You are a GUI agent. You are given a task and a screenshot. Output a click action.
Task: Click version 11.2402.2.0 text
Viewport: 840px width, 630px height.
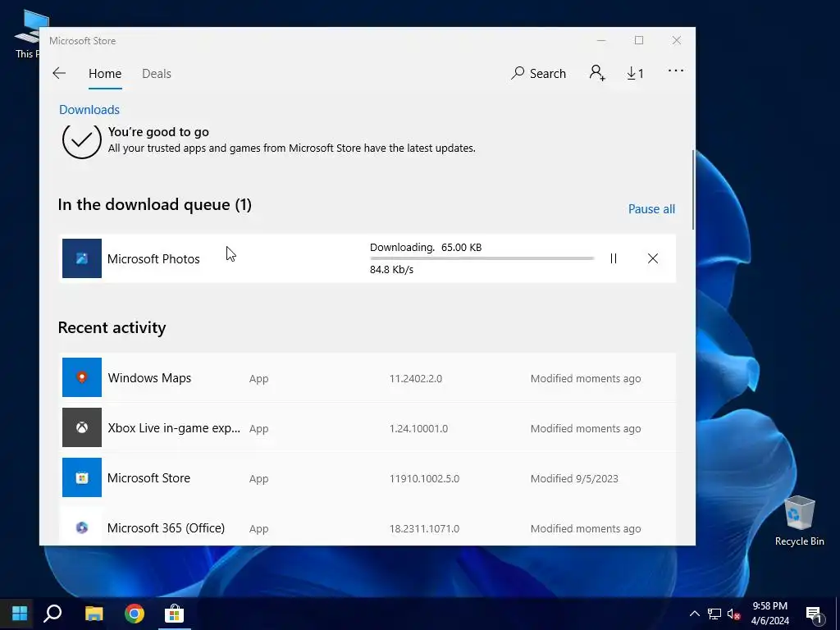pyautogui.click(x=416, y=378)
